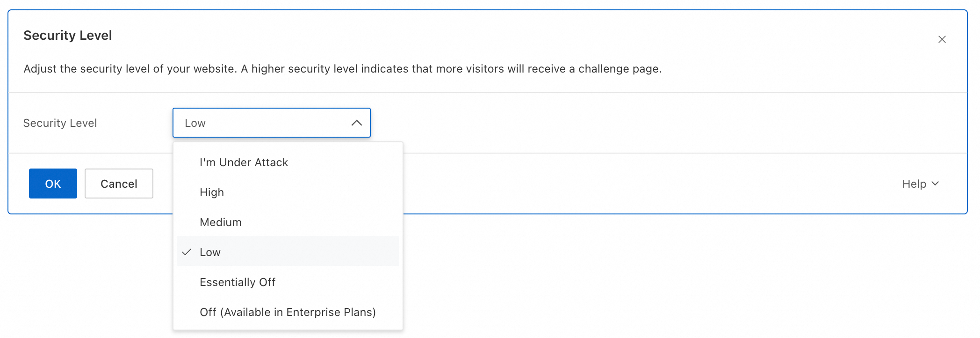The width and height of the screenshot is (980, 338).
Task: Expand the Help menu
Action: 915,184
